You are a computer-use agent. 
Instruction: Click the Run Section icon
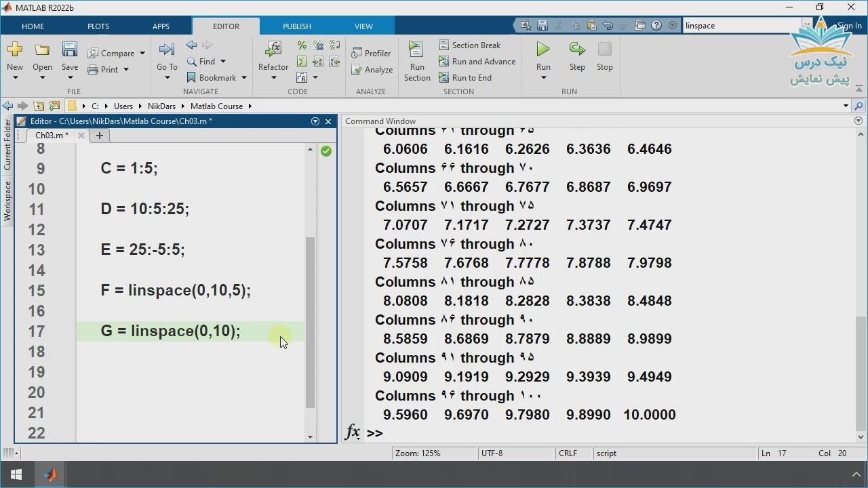pos(416,50)
